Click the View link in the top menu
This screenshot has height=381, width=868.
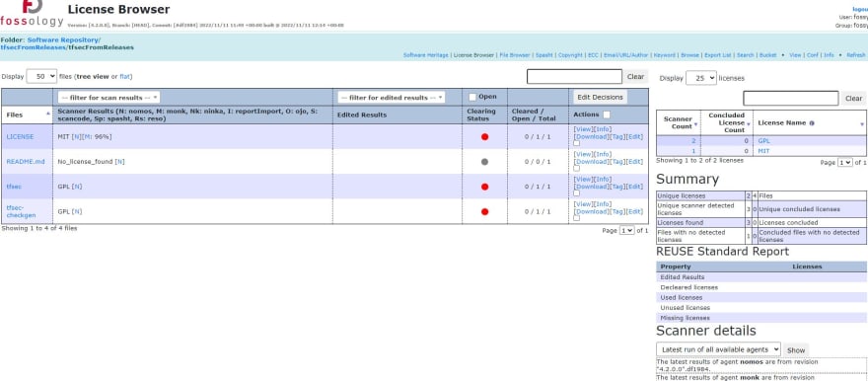point(795,55)
